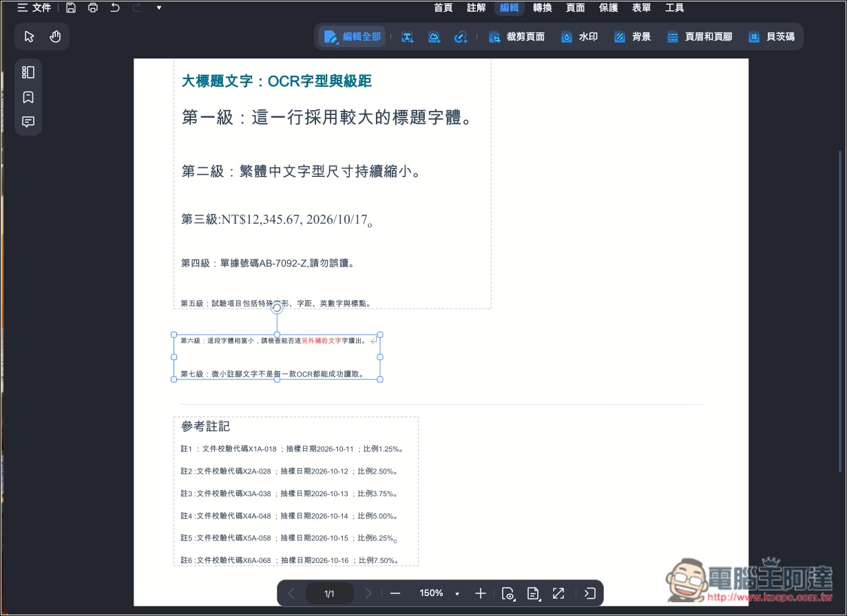Screen dimensions: 847x616
Task: Click the 第七級 tiny footnote line
Action: 273,374
